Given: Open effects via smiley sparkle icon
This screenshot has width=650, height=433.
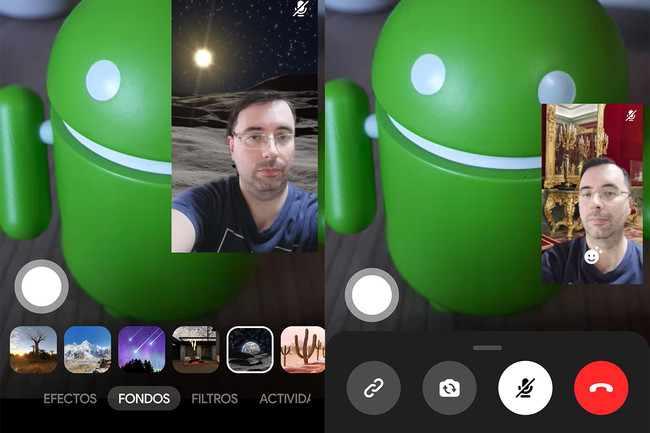Looking at the screenshot, I should [x=593, y=255].
